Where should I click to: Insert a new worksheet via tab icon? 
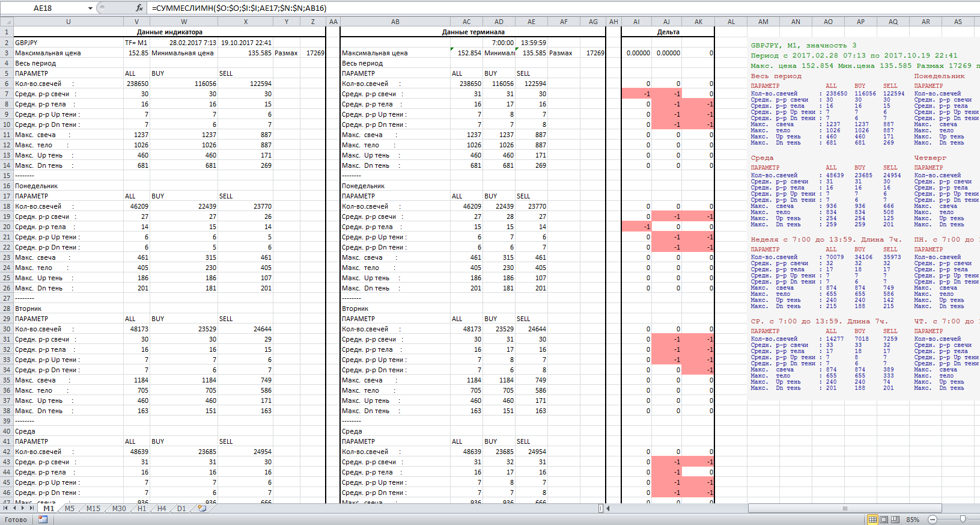202,509
